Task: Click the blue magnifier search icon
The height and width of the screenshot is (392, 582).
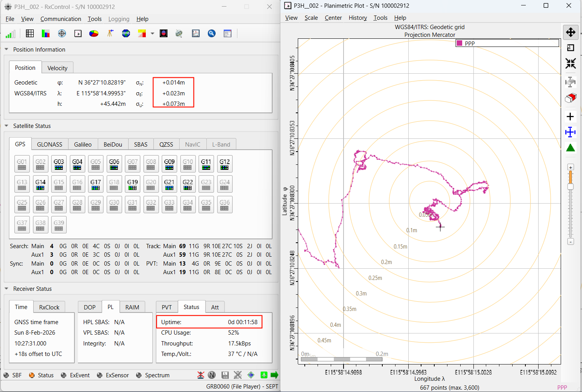Action: point(212,33)
